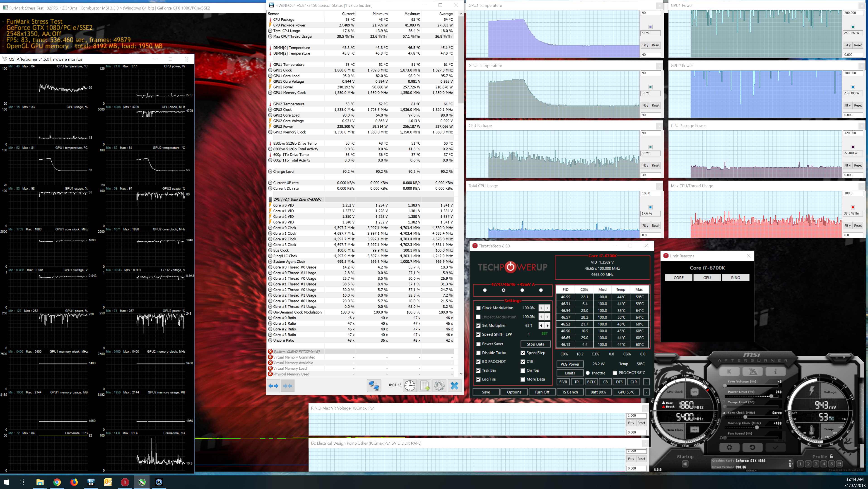Screen dimensions: 868x489
Task: Toggle Afterburner apply-at-Windows-startup button
Action: (685, 464)
